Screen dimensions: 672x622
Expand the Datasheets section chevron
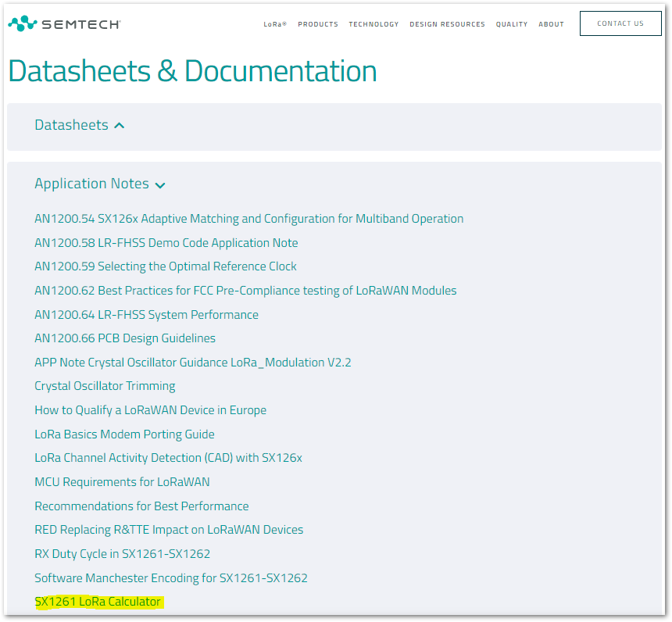point(120,126)
